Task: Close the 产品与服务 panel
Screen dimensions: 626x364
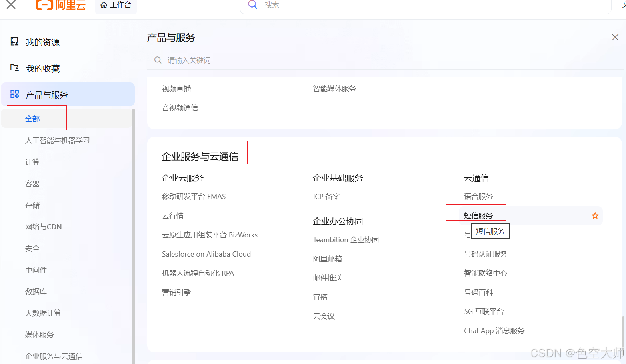Action: (615, 37)
